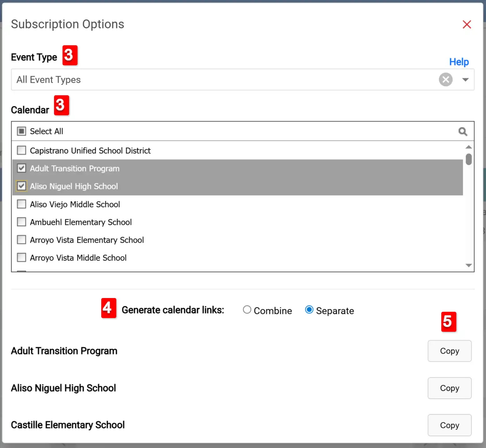Uncheck the Adult Transition Program calendar
The width and height of the screenshot is (486, 448).
pyautogui.click(x=21, y=168)
